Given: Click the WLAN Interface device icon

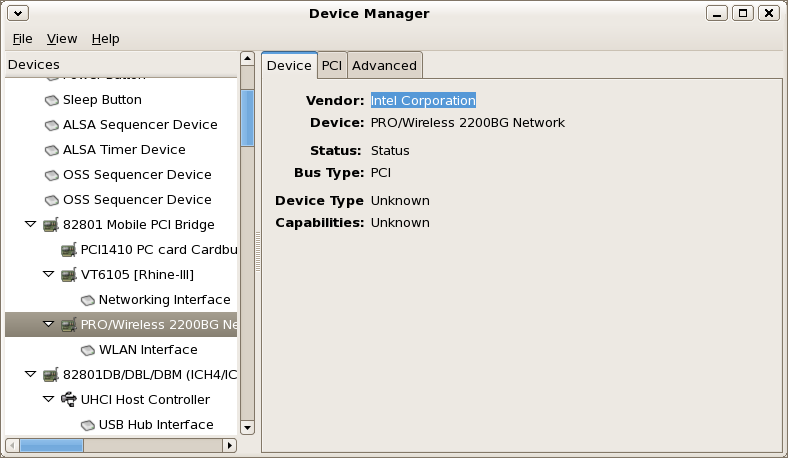Looking at the screenshot, I should [x=87, y=350].
